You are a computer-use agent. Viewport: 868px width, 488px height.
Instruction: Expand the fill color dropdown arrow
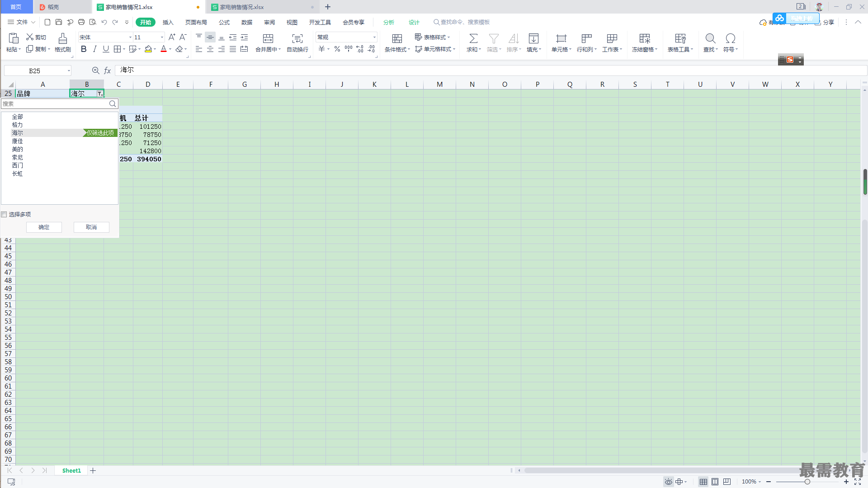tap(155, 49)
